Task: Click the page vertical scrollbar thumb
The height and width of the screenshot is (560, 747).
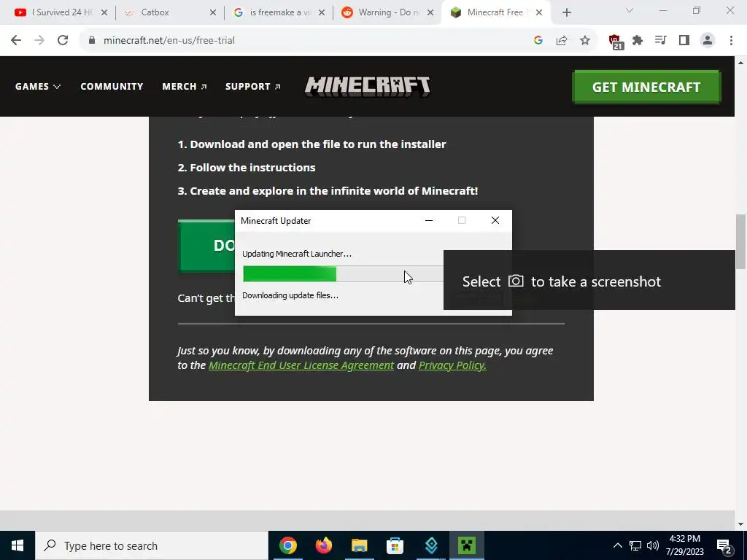Action: (741, 241)
